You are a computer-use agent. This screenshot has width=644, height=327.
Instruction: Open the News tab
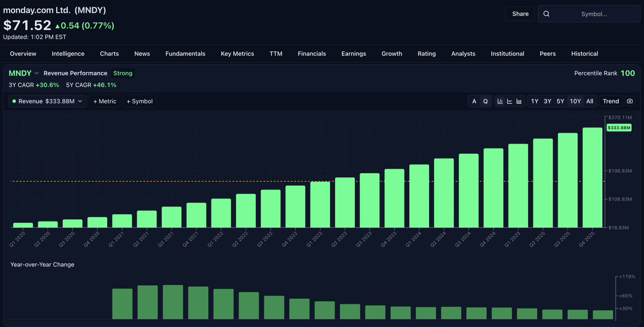(x=142, y=54)
